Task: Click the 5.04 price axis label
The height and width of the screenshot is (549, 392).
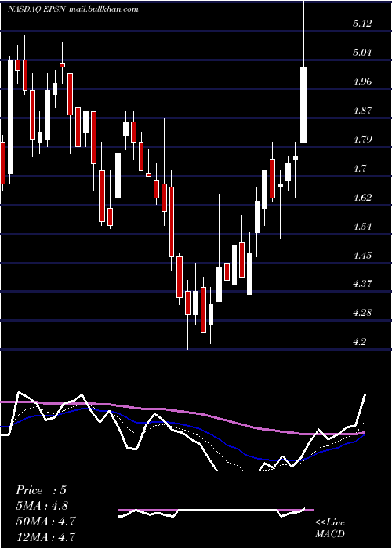Action: coord(362,53)
